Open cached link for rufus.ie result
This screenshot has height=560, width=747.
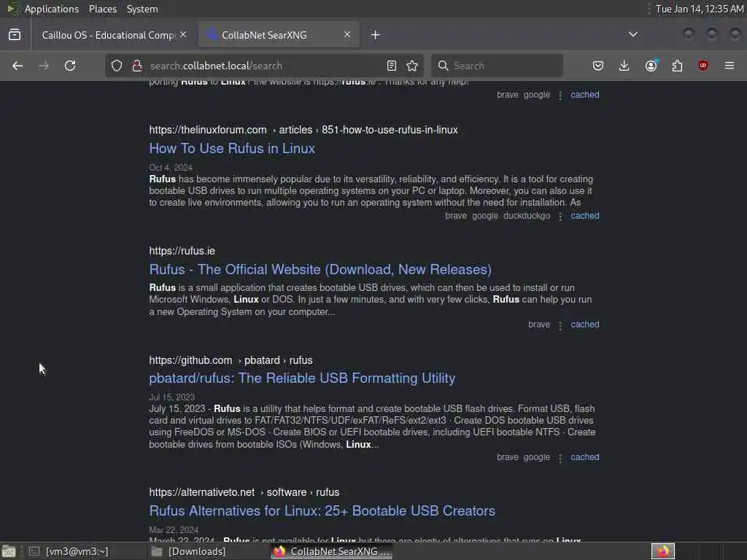pyautogui.click(x=585, y=324)
